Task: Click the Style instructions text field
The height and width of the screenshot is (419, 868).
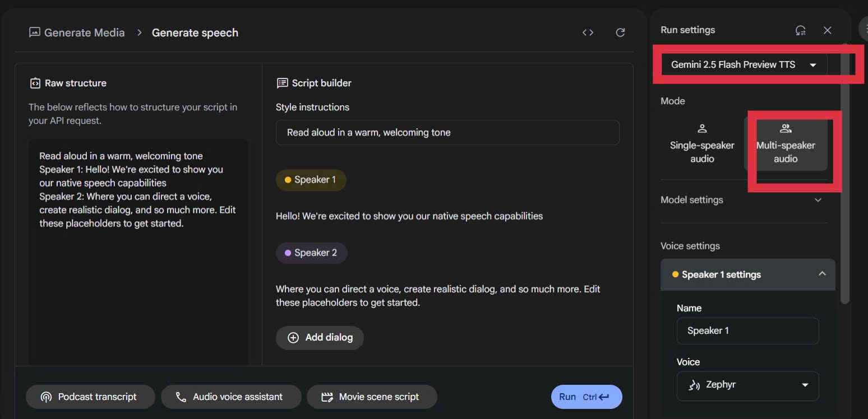Action: coord(447,133)
